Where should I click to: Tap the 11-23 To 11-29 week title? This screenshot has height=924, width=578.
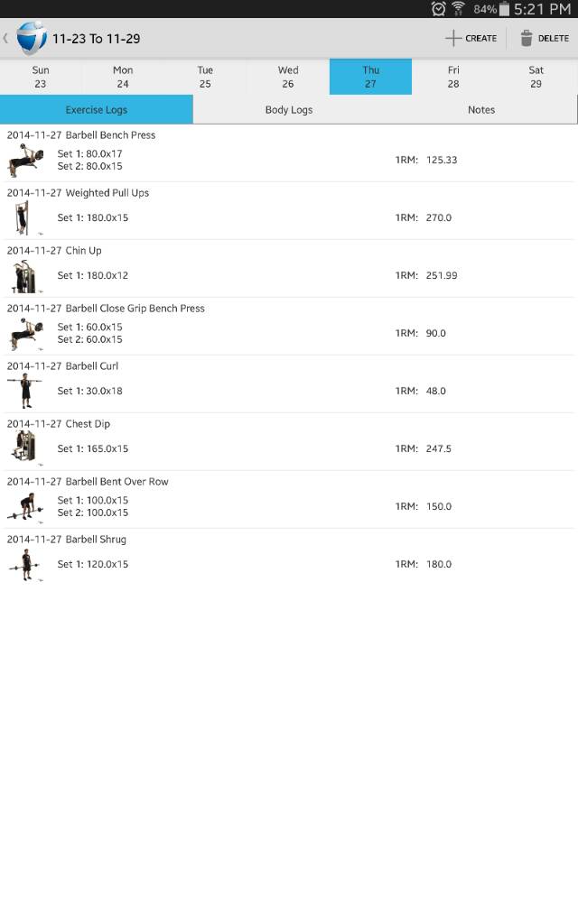click(97, 39)
